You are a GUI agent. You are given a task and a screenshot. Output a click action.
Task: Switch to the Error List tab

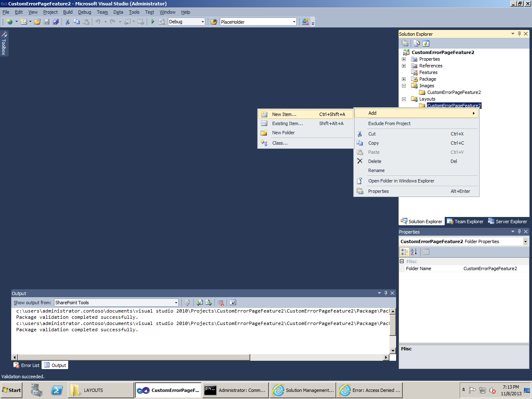click(26, 365)
